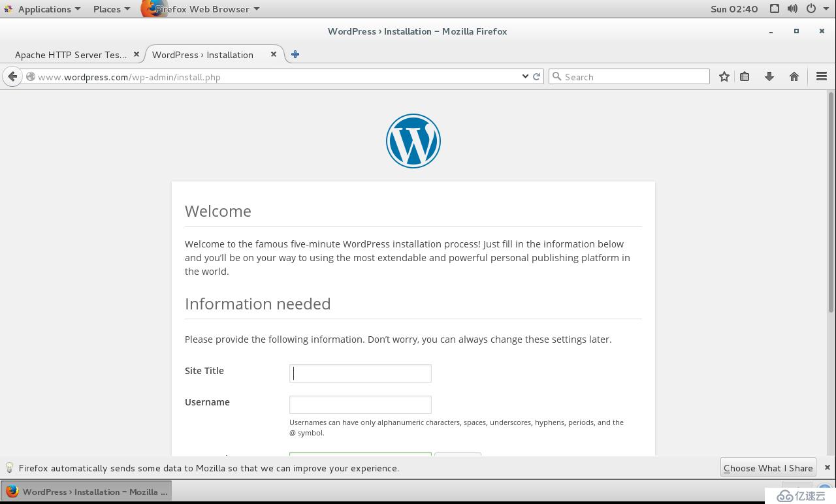Click the Firefox icon in the taskbar
This screenshot has height=504, width=836.
coord(12,492)
